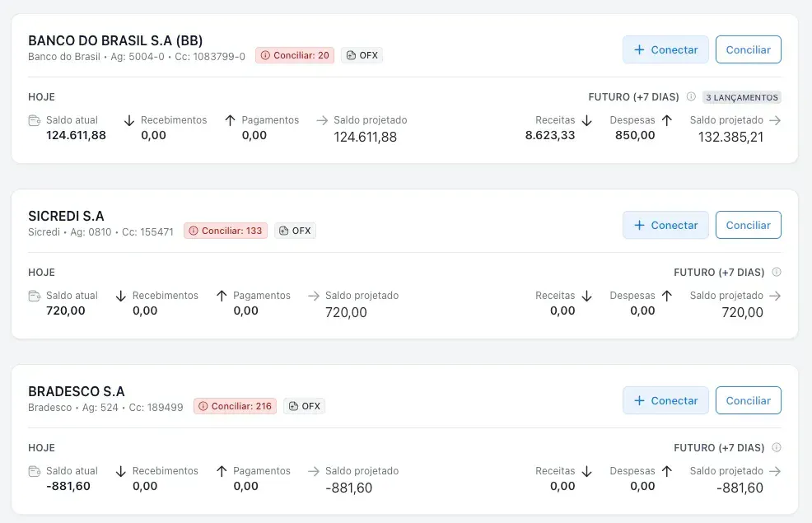Click info icon beside Sicredi Futuro (+7 dias)
Screen dimensions: 812x523
[777, 273]
